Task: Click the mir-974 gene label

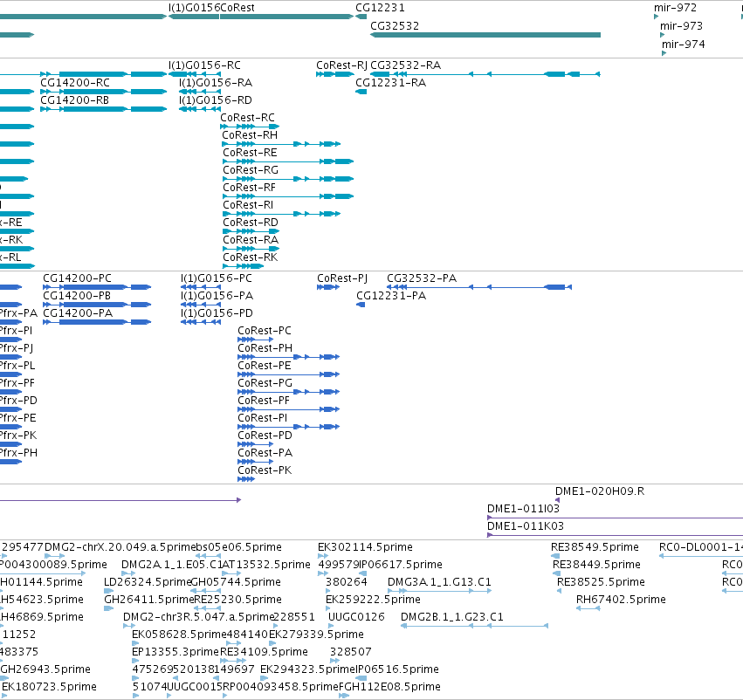Action: [684, 44]
